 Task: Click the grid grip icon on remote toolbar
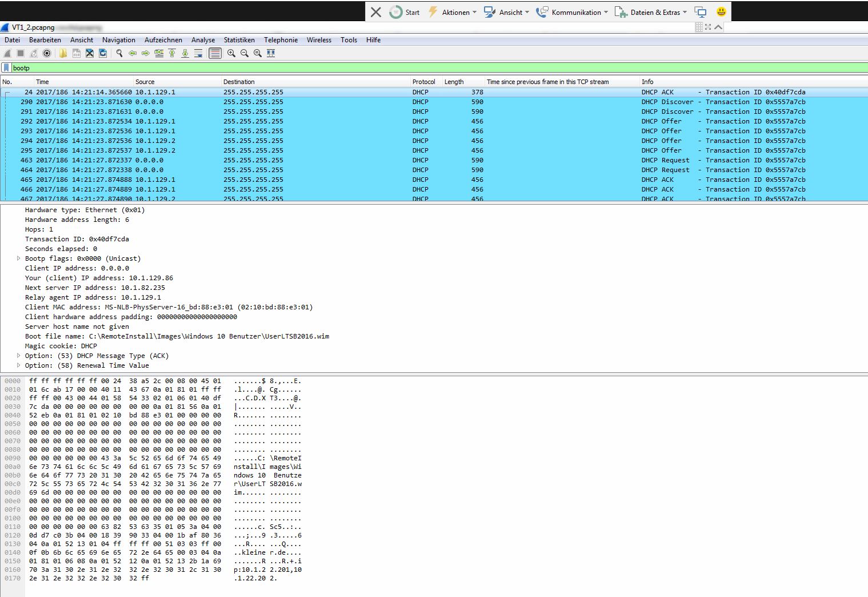[699, 27]
